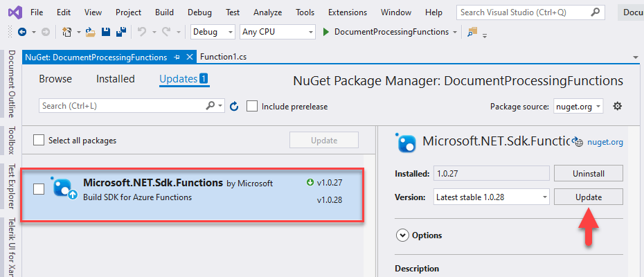Click the Navigate Backward arrow icon
This screenshot has height=277, width=644.
tap(22, 32)
